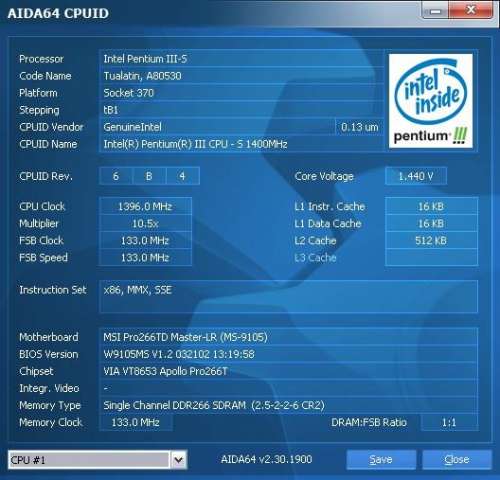
Task: Click the red X window close button
Action: click(x=471, y=10)
